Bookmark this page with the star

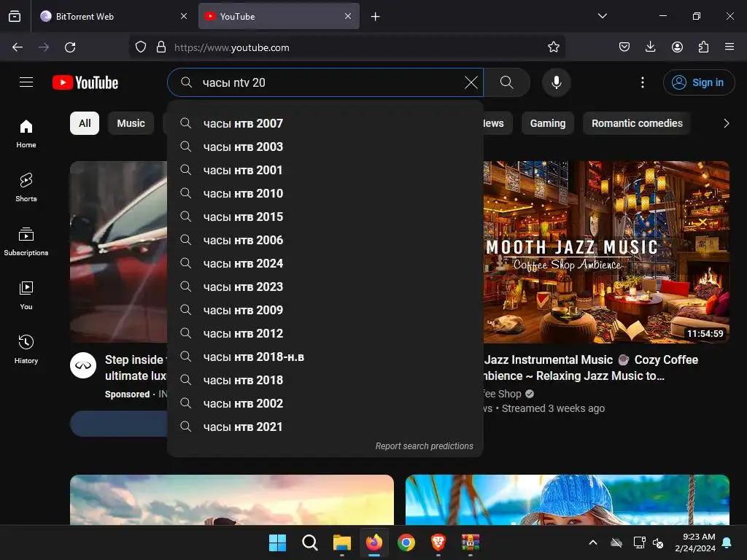pos(553,47)
